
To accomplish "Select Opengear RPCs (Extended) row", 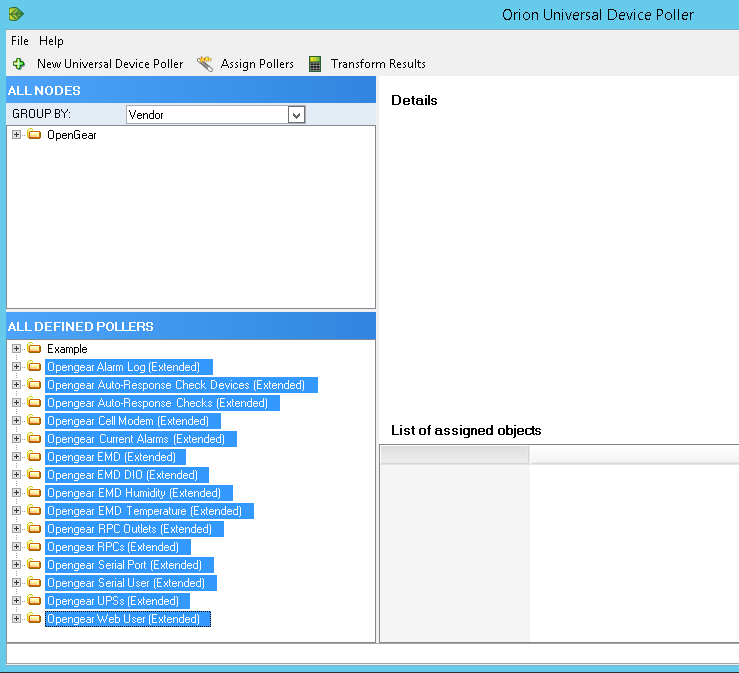I will click(x=118, y=547).
